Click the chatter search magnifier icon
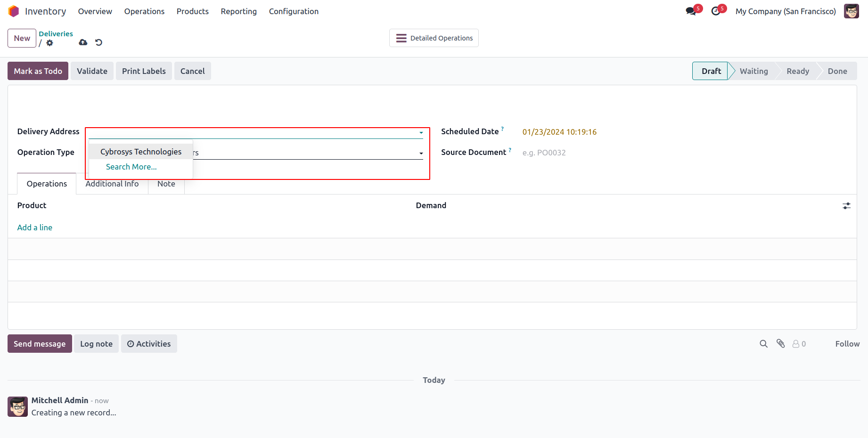The height and width of the screenshot is (438, 868). tap(763, 344)
